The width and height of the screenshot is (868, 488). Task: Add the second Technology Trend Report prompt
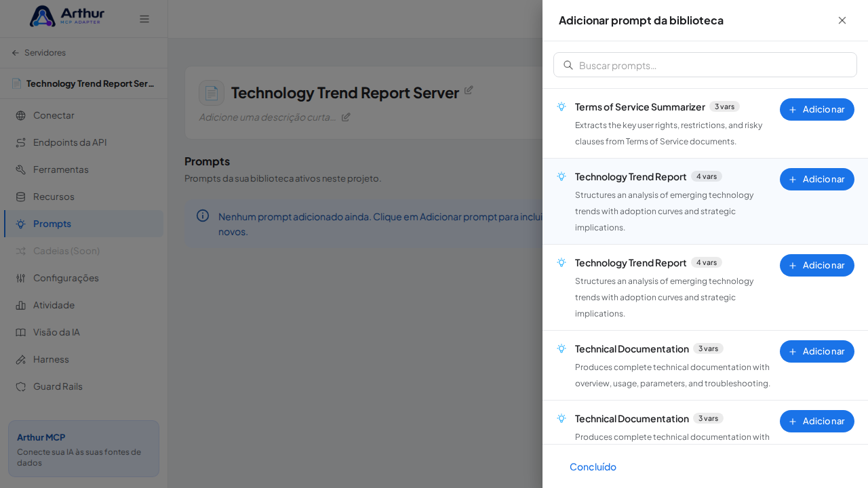point(817,265)
